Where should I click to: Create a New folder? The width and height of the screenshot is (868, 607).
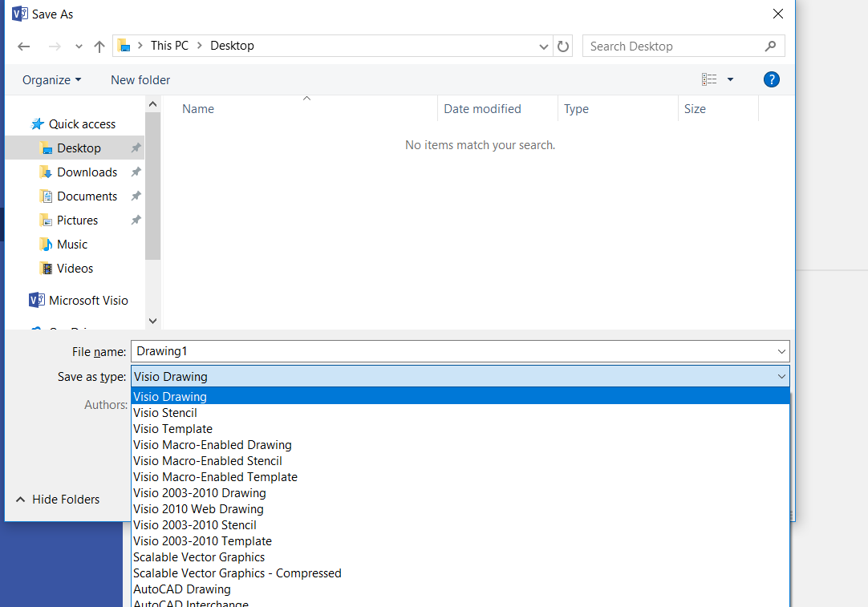pyautogui.click(x=140, y=80)
